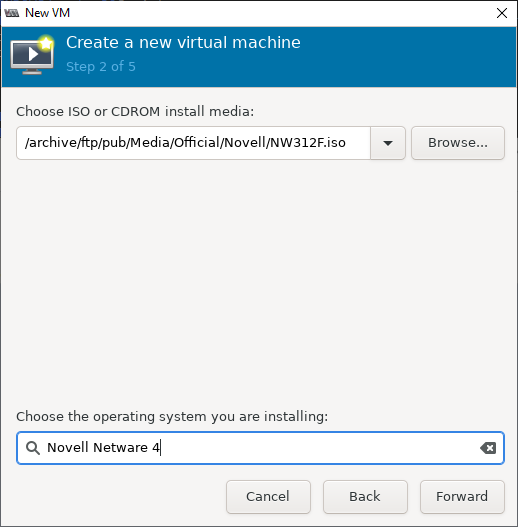This screenshot has width=518, height=527.
Task: Place cursor in Novell Netware search field
Action: coord(260,448)
